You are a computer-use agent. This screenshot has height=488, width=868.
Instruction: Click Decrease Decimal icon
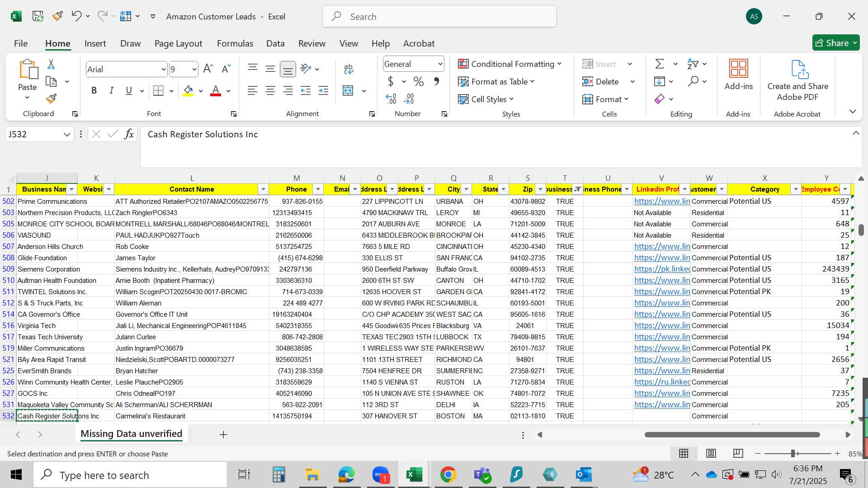(409, 99)
